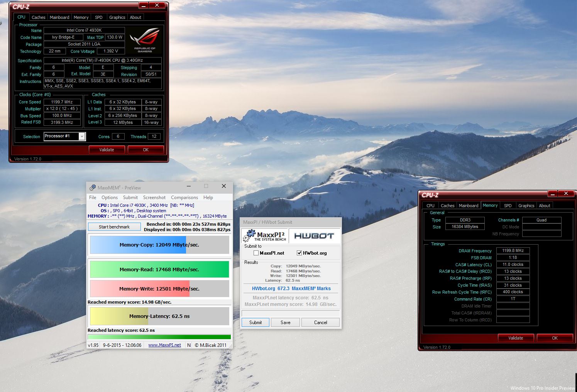This screenshot has width=577, height=392.
Task: Click Validate in right CPU-Z Memory window
Action: tap(516, 338)
